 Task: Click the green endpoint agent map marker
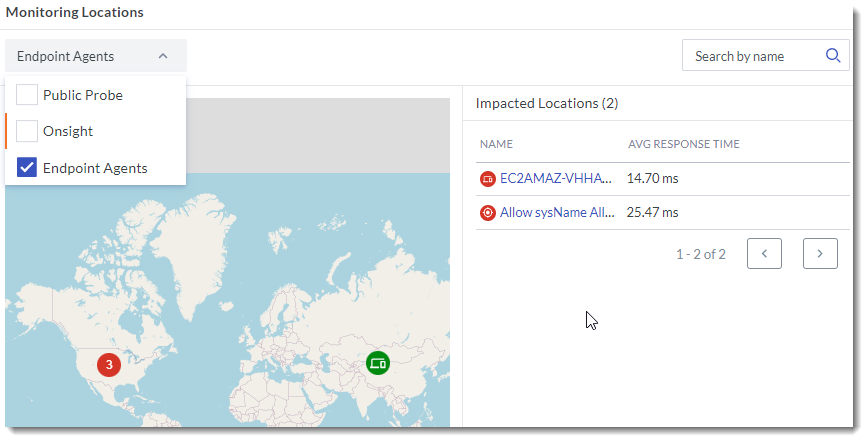[377, 363]
